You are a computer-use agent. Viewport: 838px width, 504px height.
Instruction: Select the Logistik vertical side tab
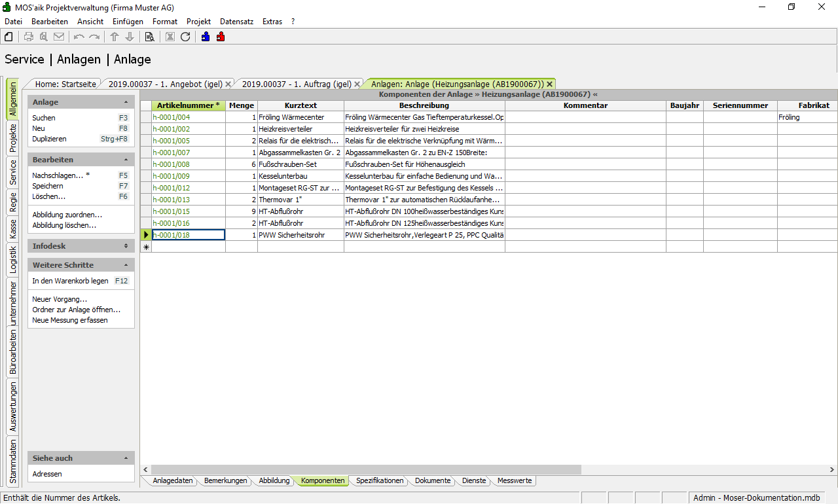tap(13, 259)
